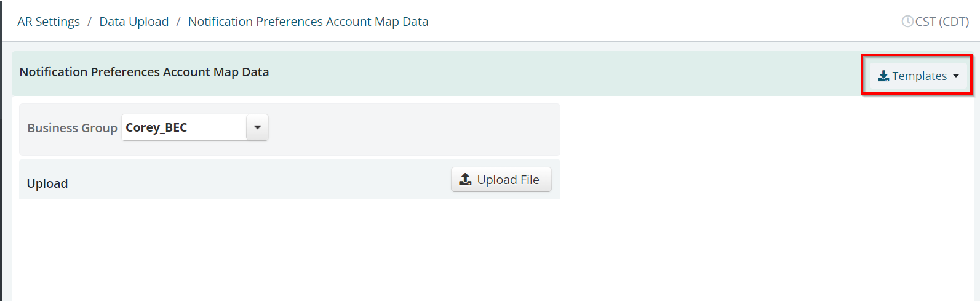Click the first breadcrumb slash separator
This screenshot has width=980, height=301.
[89, 22]
